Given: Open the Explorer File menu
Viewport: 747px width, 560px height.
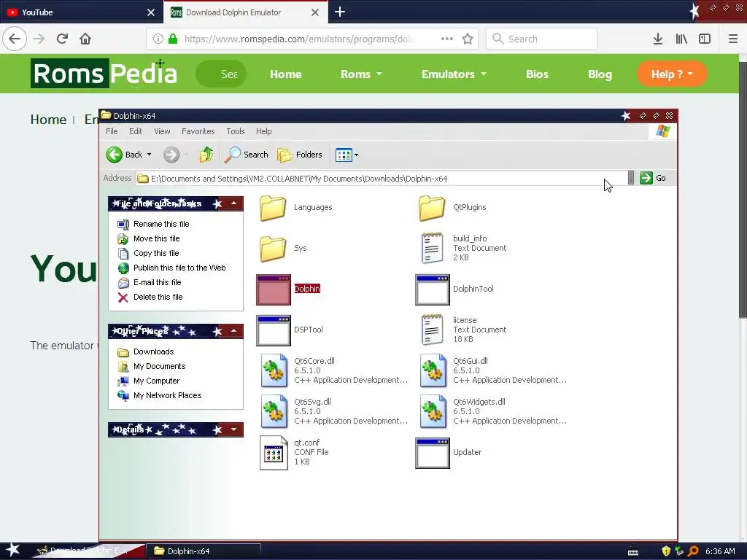Looking at the screenshot, I should (x=112, y=131).
